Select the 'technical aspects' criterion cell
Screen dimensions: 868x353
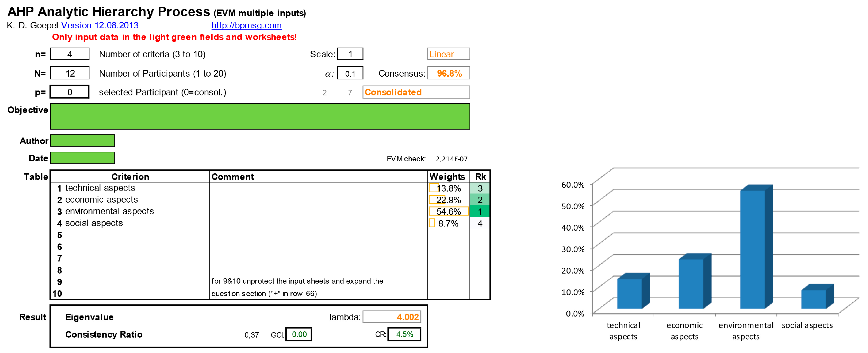point(100,188)
